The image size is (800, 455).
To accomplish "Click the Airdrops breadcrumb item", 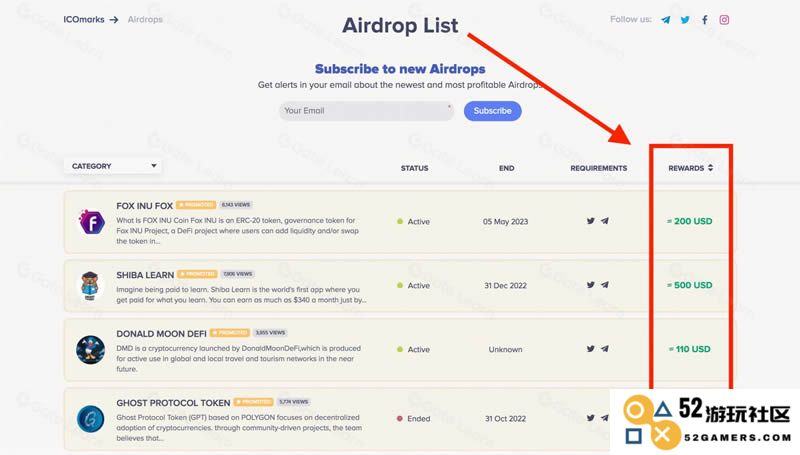I will click(145, 19).
